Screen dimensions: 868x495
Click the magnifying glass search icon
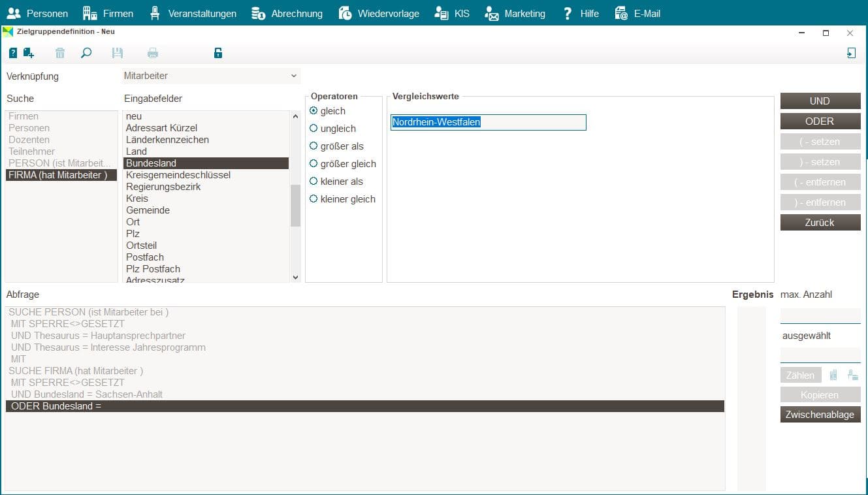[86, 54]
